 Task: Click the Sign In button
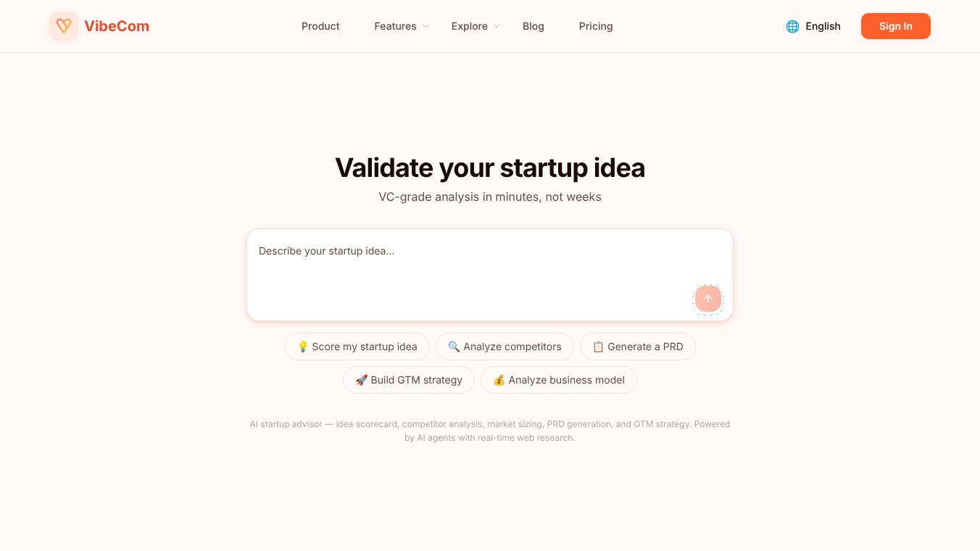click(x=895, y=26)
